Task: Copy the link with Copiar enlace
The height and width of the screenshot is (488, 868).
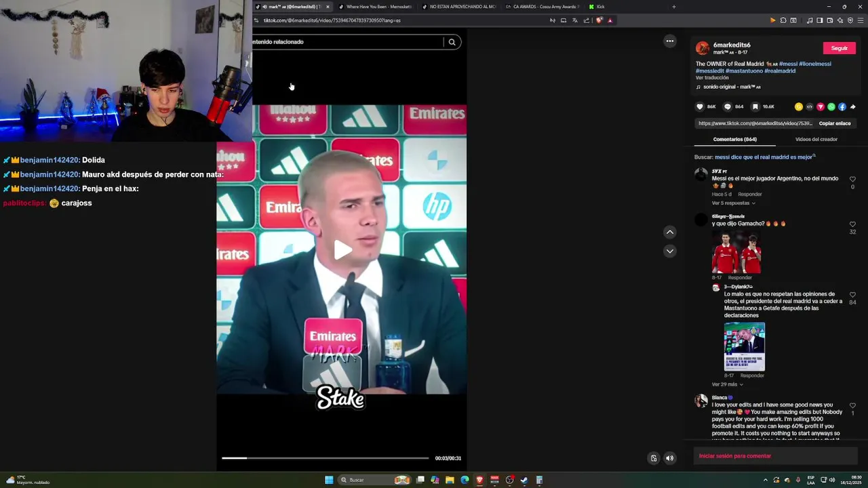Action: 835,123
